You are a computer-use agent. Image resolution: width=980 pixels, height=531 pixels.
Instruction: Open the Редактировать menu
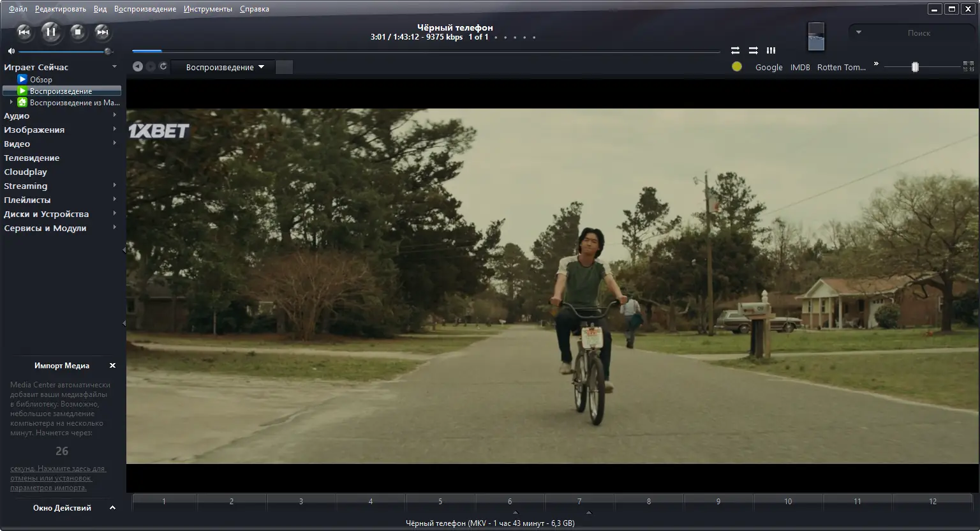61,9
